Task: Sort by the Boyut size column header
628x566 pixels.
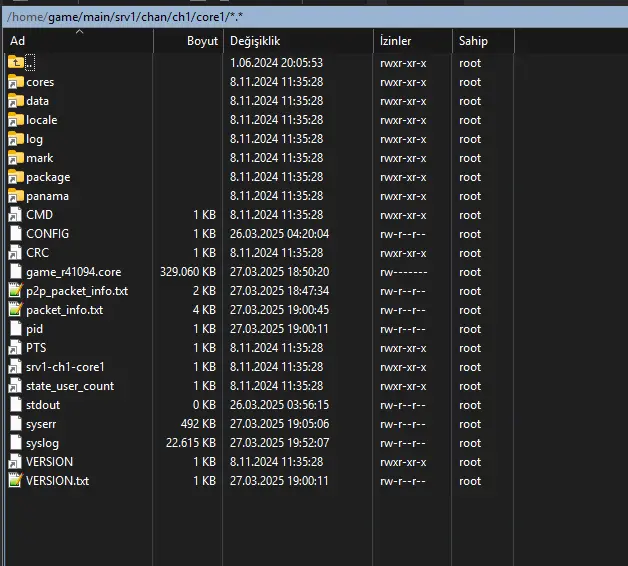Action: [x=188, y=41]
